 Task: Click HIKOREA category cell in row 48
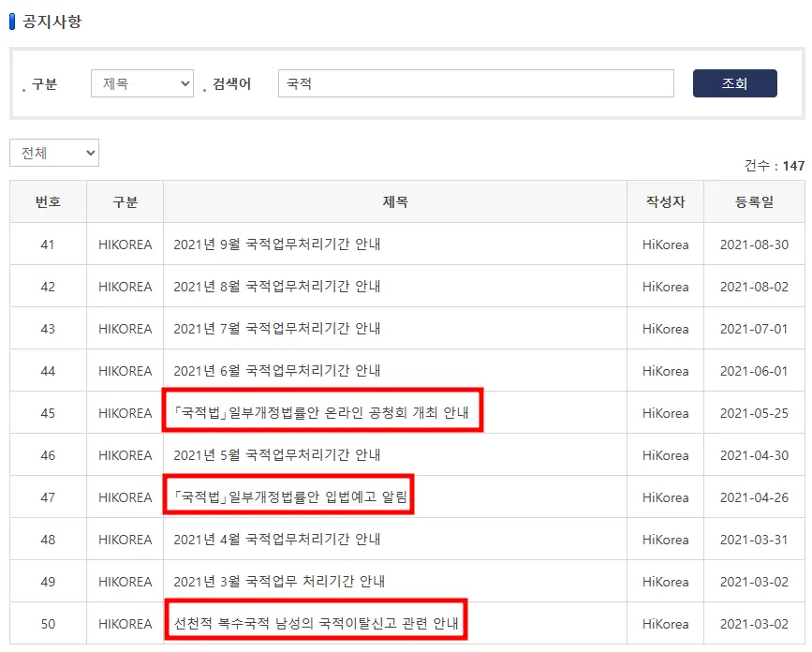[x=125, y=541]
